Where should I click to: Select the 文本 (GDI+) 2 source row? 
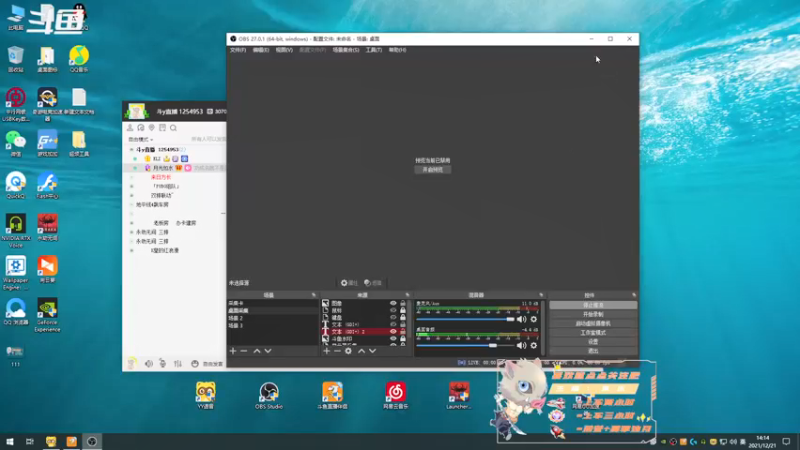[364, 332]
